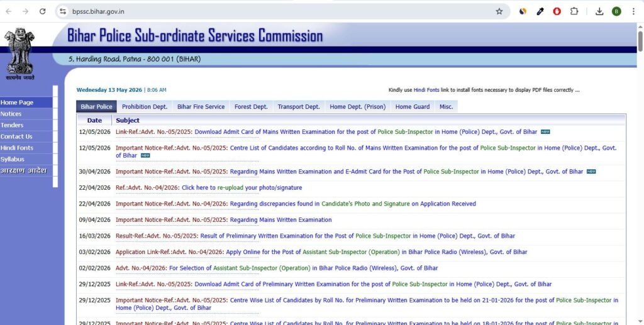Switch to Prohibition Dept. tab
644x325 pixels.
click(x=145, y=107)
